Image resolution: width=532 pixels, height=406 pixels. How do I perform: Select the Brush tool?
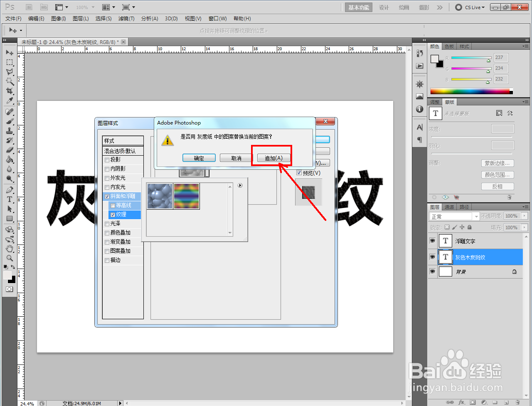10,122
